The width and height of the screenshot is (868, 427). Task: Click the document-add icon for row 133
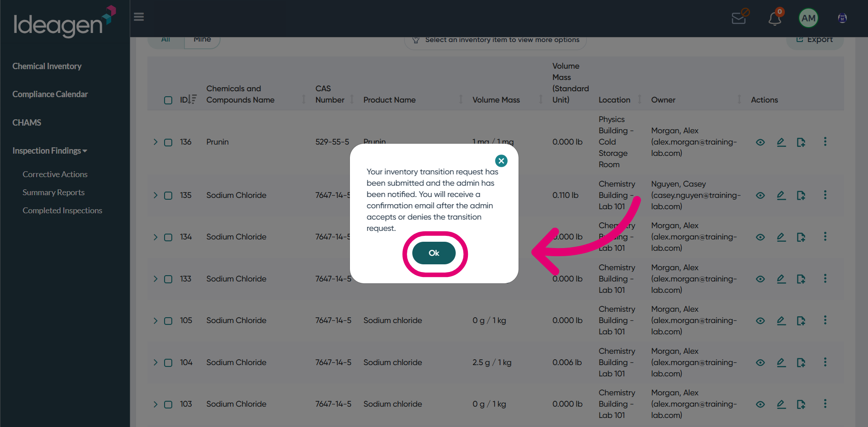coord(801,279)
